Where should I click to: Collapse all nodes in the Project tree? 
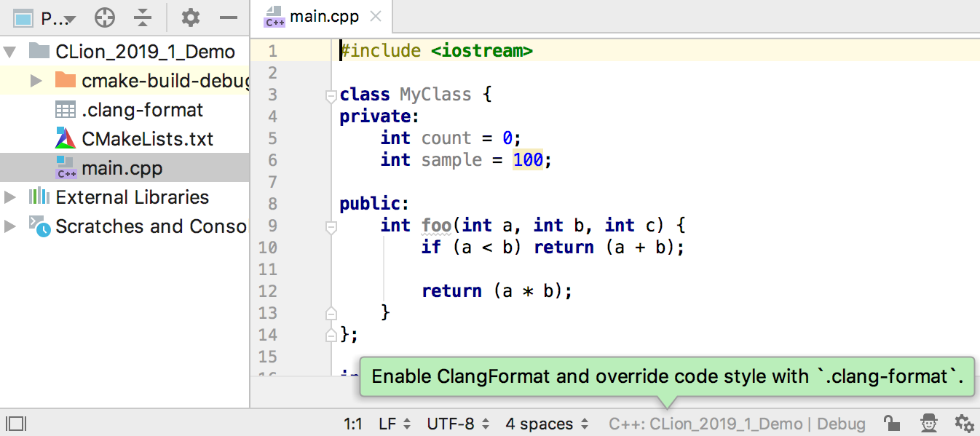(x=143, y=17)
